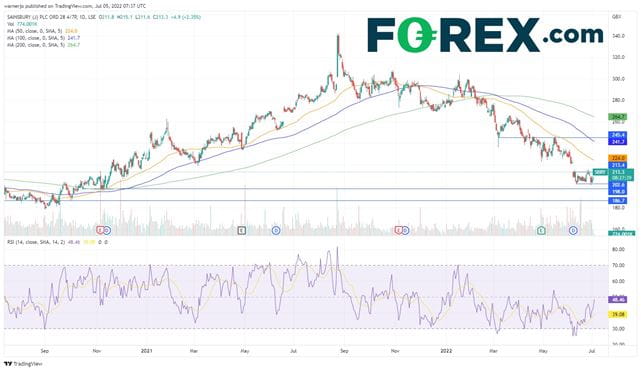
Task: Click the 340.0 price axis label
Action: 618,36
